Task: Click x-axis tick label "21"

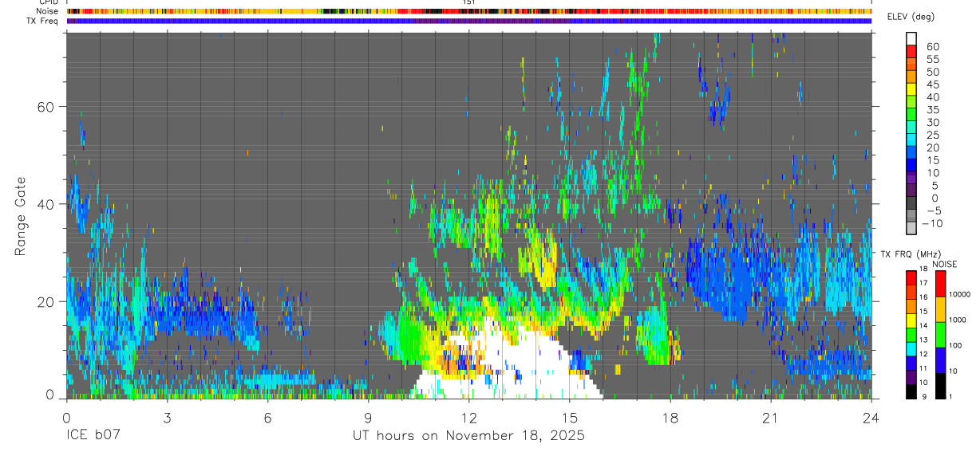Action: click(771, 417)
